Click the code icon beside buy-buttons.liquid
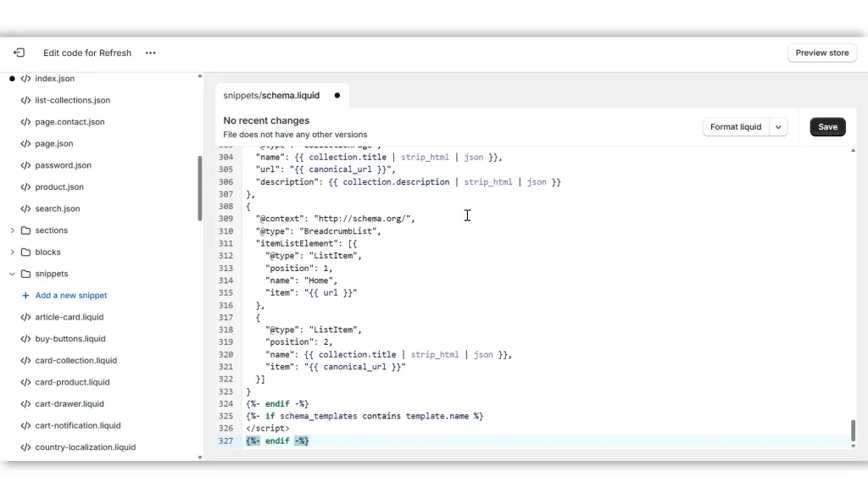868x488 pixels. (x=25, y=339)
